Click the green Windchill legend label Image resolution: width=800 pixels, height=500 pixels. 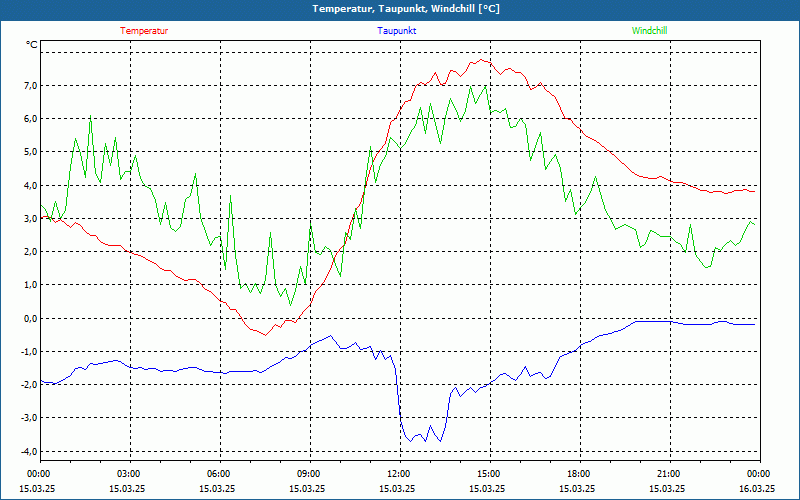coord(649,31)
